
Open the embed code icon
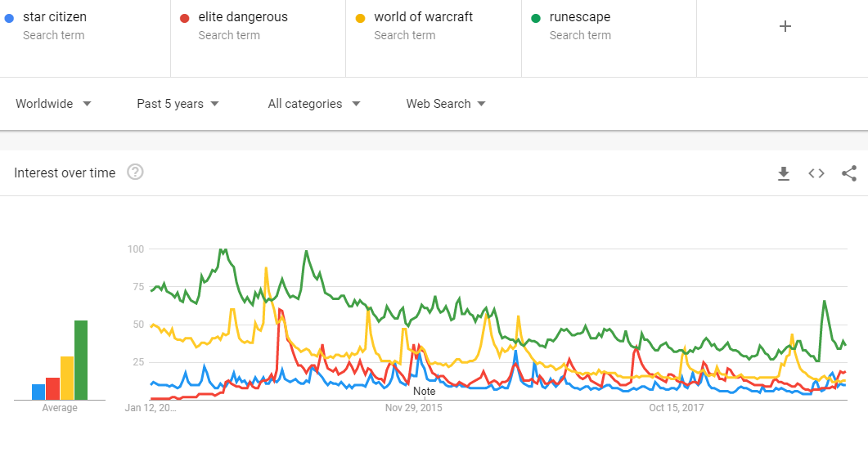(816, 174)
